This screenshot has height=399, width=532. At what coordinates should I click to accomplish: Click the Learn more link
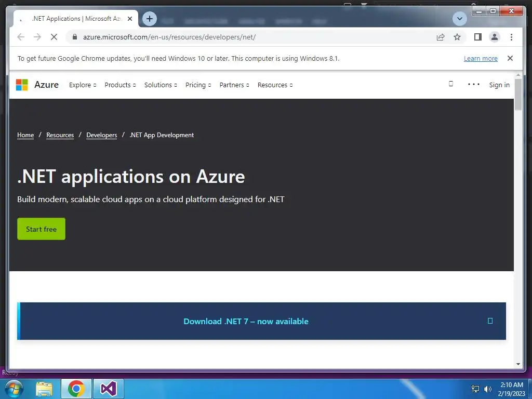[481, 58]
